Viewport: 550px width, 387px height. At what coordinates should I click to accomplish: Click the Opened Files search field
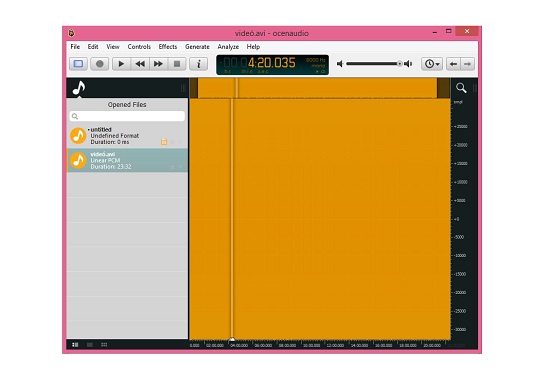(x=127, y=116)
